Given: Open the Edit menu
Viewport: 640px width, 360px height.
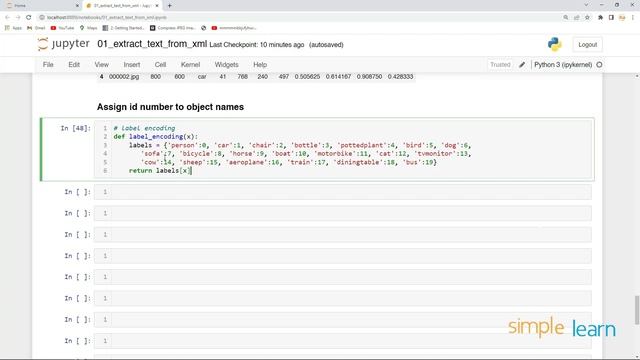Looking at the screenshot, I should tap(74, 64).
